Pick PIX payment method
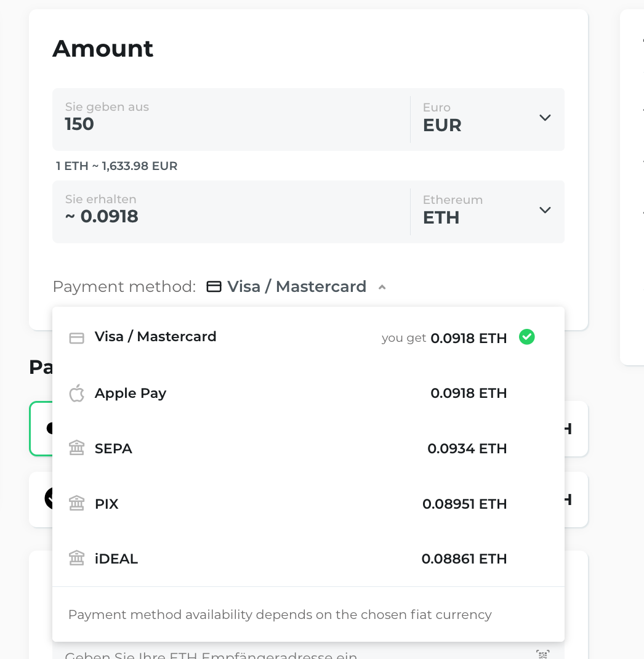The width and height of the screenshot is (644, 659). click(x=107, y=504)
